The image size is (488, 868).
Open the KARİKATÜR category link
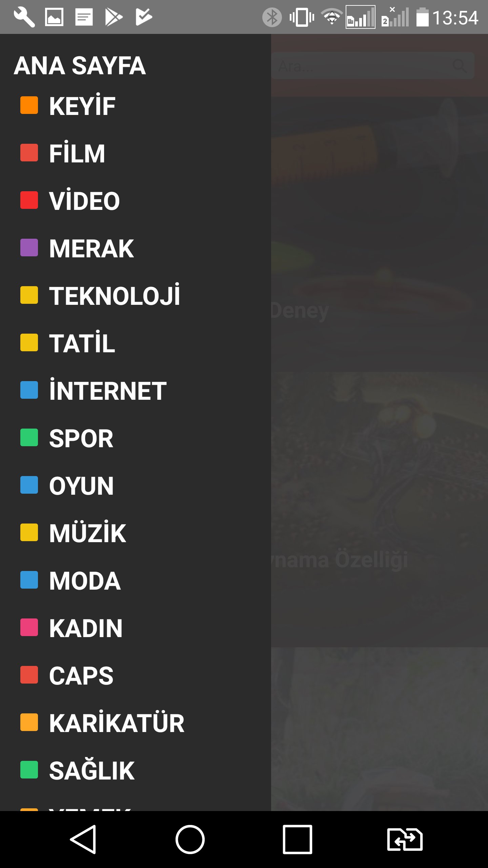point(117,723)
